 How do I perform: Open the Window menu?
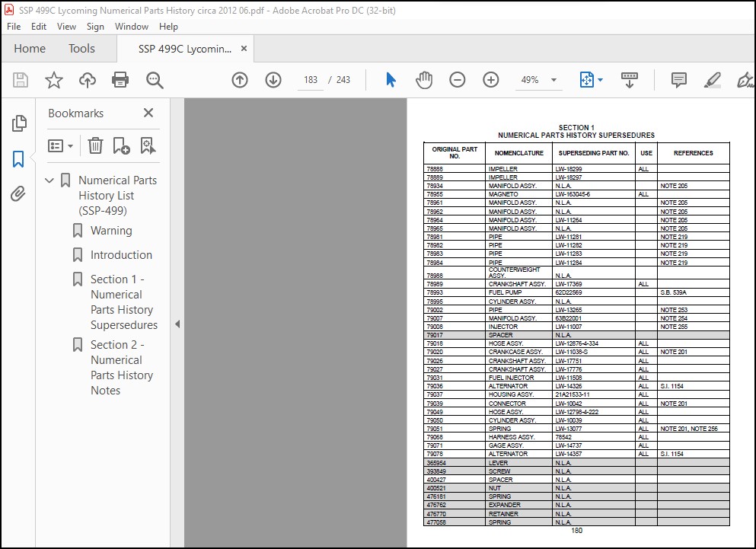coord(131,27)
